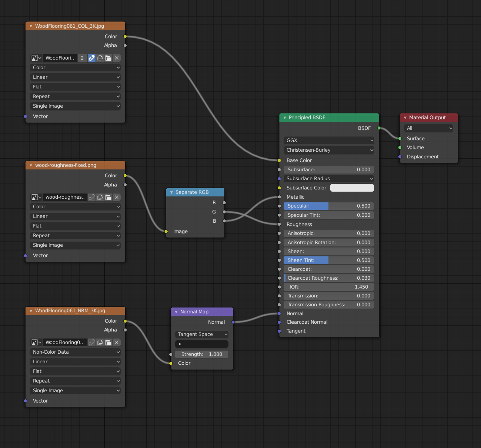Browse images in the NRM texture node

coord(36,343)
